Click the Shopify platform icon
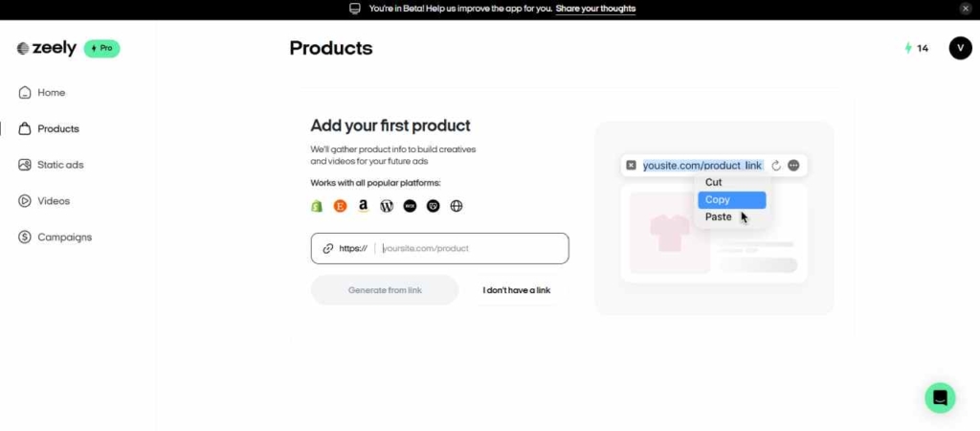Screen dimensions: 980x431 click(x=317, y=206)
